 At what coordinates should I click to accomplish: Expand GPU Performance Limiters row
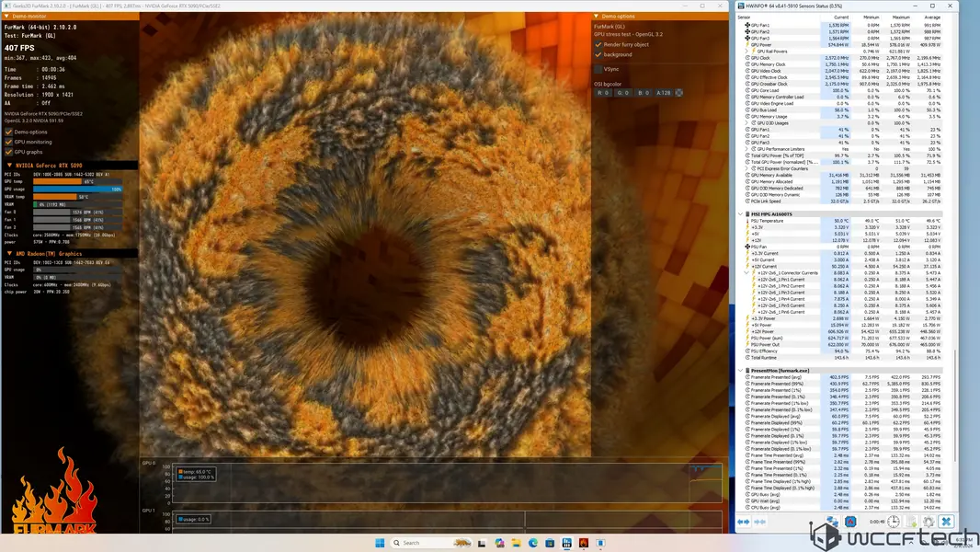(746, 149)
